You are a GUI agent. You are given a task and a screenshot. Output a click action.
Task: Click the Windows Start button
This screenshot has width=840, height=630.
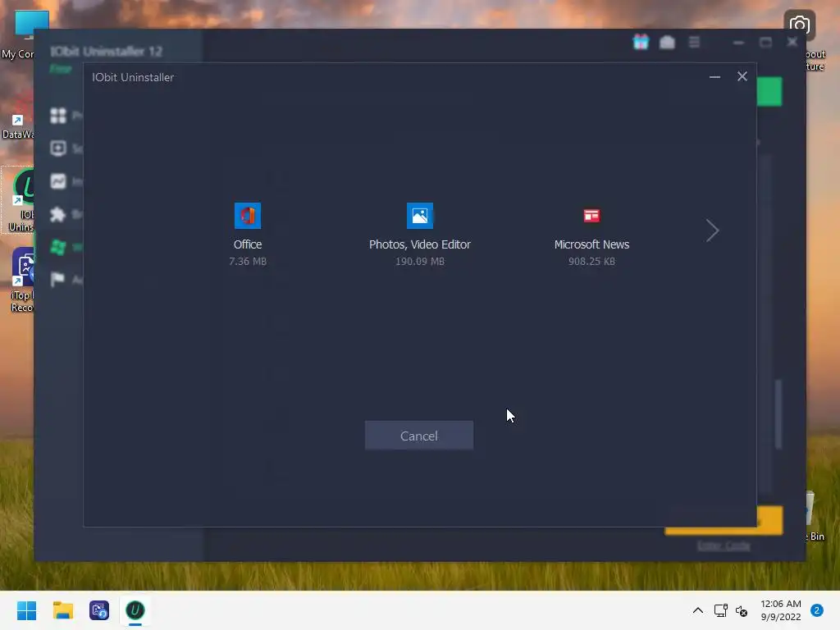[27, 610]
